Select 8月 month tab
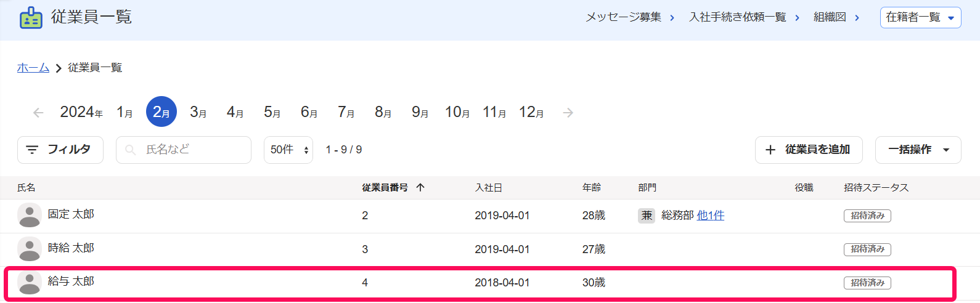Image resolution: width=980 pixels, height=303 pixels. click(383, 112)
